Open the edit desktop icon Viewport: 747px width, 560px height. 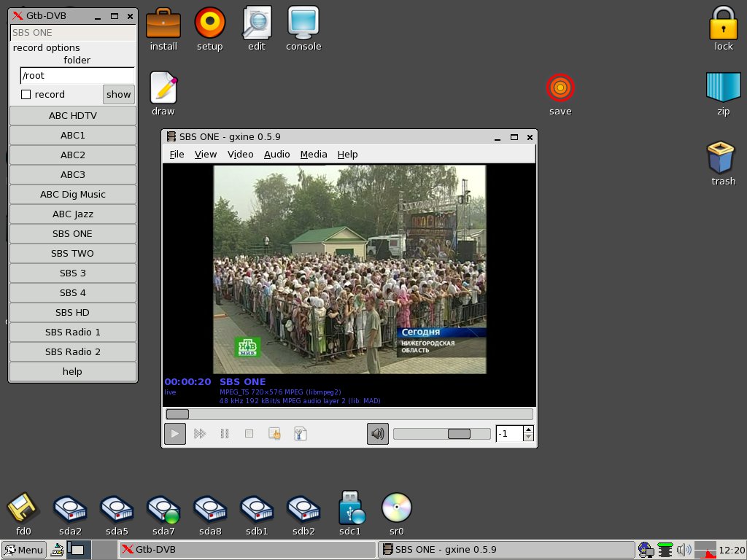(x=257, y=28)
